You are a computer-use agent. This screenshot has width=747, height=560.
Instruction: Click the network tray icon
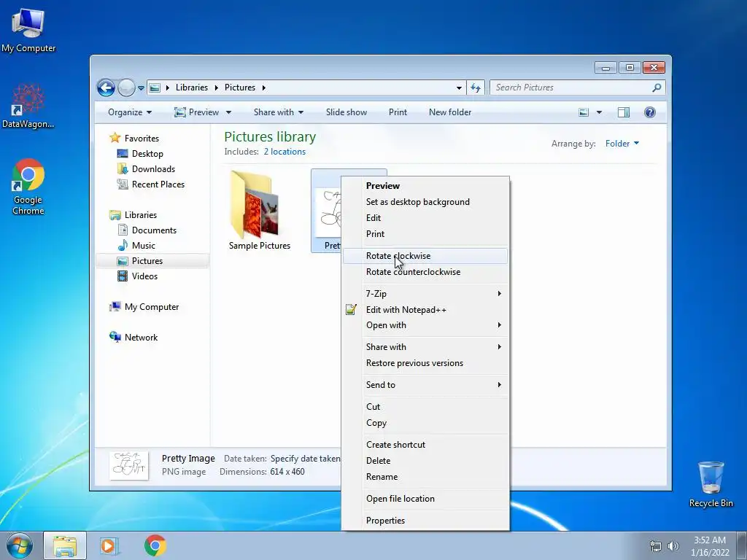[x=656, y=546]
